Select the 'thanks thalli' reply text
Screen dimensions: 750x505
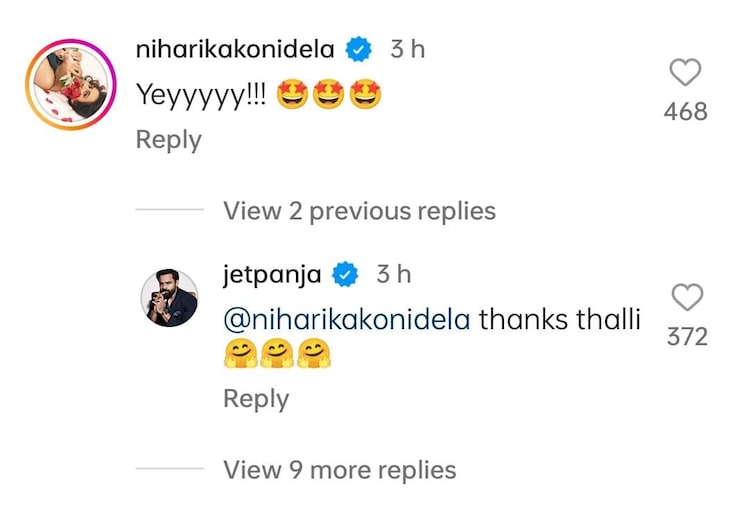[x=559, y=321]
